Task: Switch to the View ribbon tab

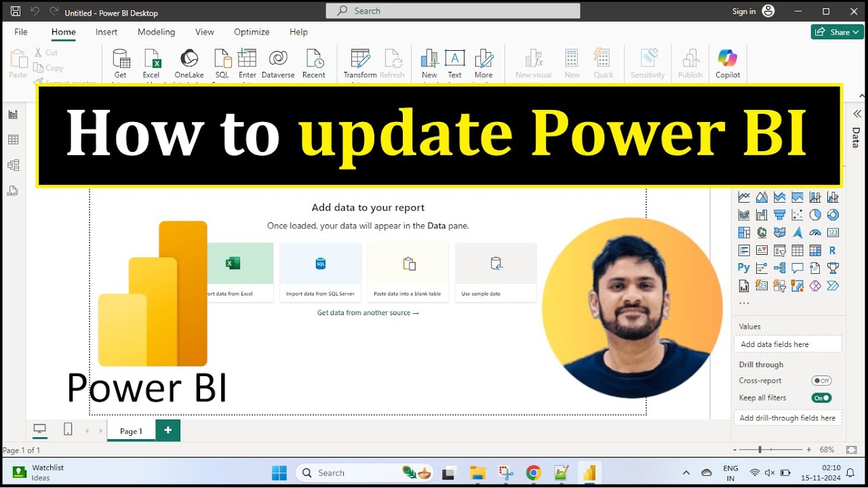Action: [x=205, y=32]
